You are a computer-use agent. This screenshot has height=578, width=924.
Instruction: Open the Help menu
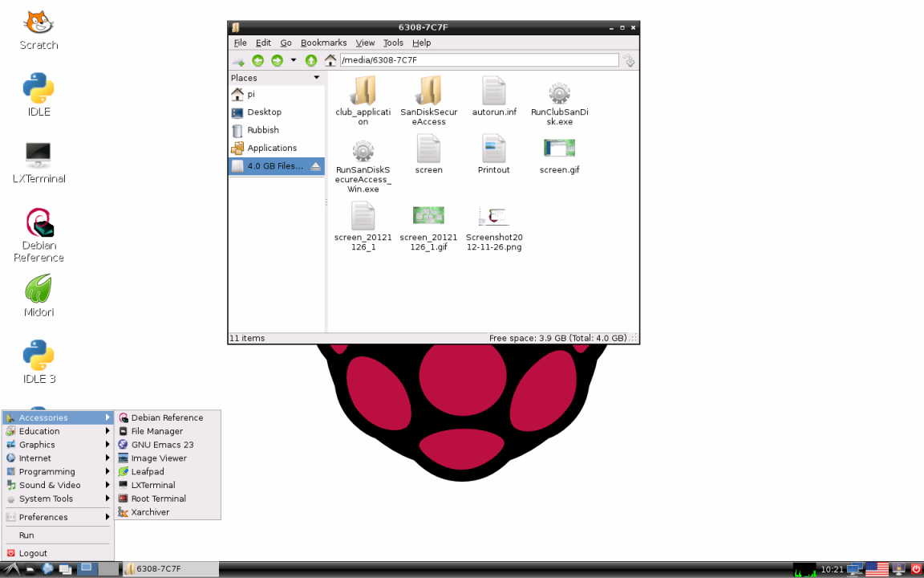[x=421, y=43]
